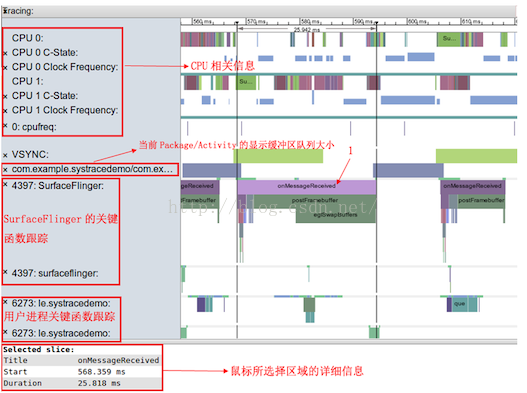The image size is (527, 393).
Task: Click the 570 ms ruler mark
Action: 256,22
